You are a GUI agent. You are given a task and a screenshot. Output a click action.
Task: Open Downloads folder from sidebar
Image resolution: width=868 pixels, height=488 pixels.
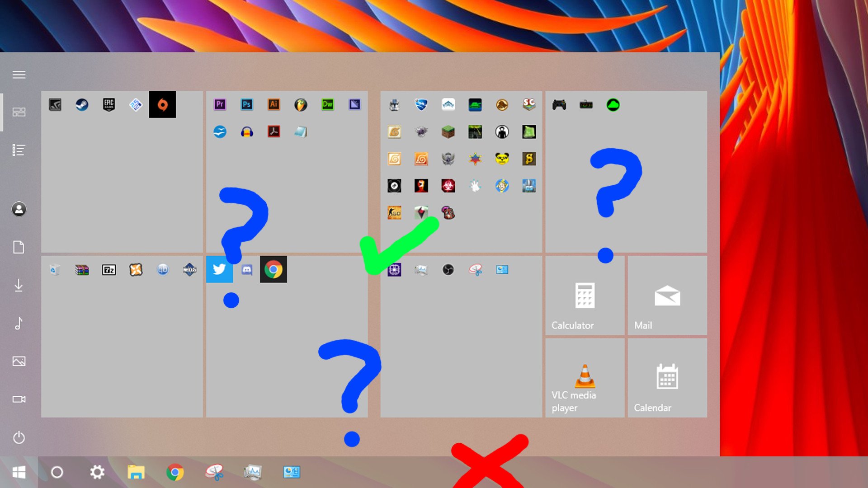(19, 286)
